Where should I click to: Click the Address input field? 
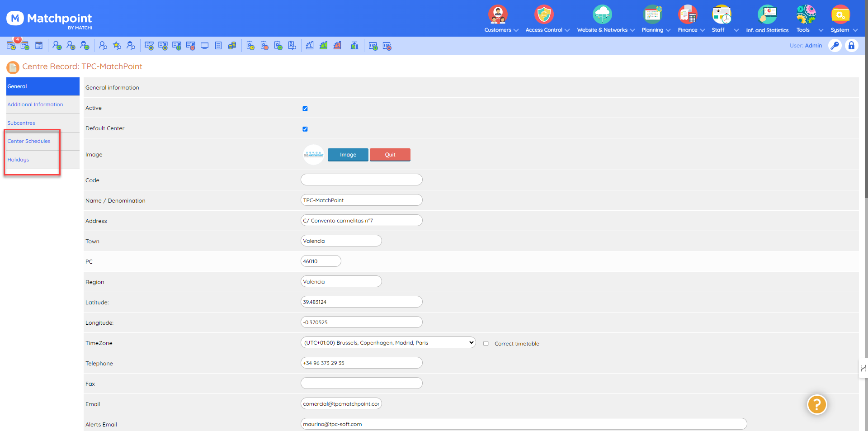(362, 220)
